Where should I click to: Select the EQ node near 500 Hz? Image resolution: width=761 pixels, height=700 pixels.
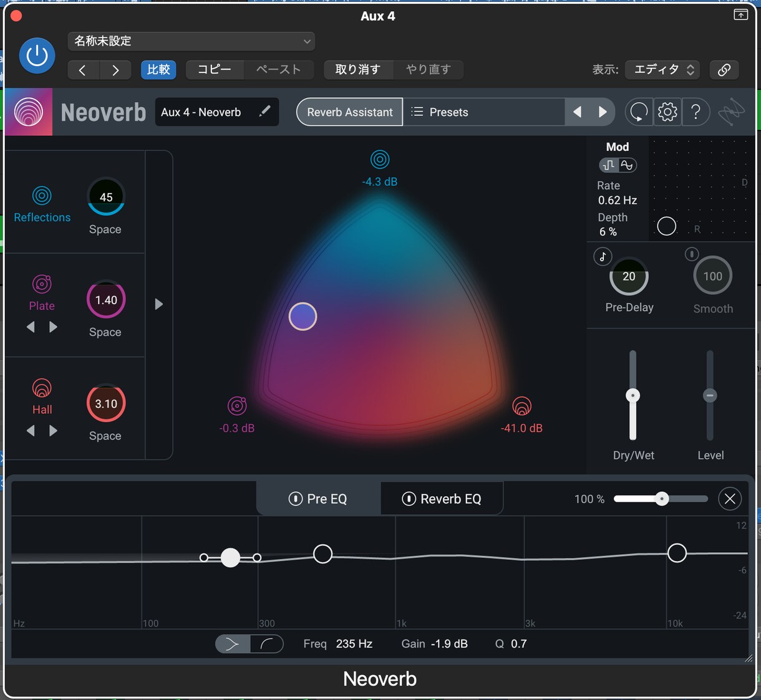click(322, 554)
